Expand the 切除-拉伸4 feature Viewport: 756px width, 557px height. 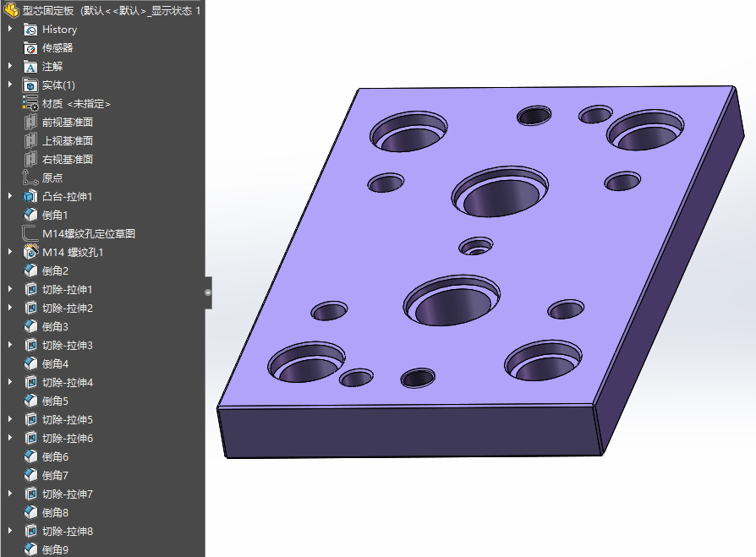(x=9, y=382)
